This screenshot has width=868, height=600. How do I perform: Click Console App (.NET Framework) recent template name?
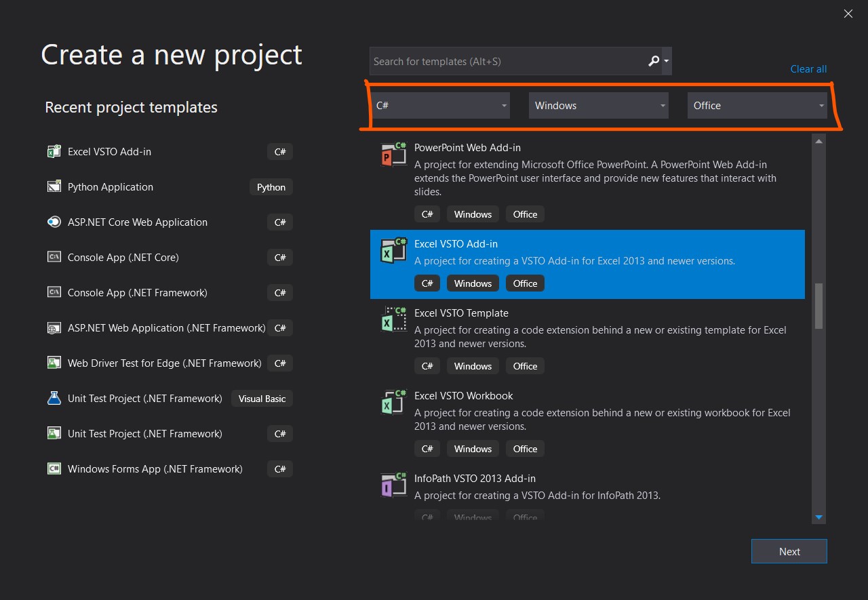coord(138,293)
